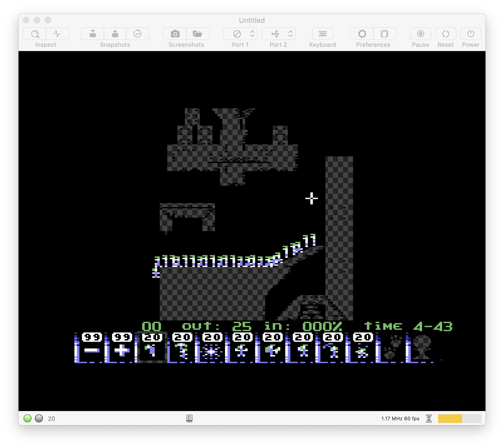The image size is (504, 448).
Task: Take a snapshot with the save-down icon
Action: 92,34
